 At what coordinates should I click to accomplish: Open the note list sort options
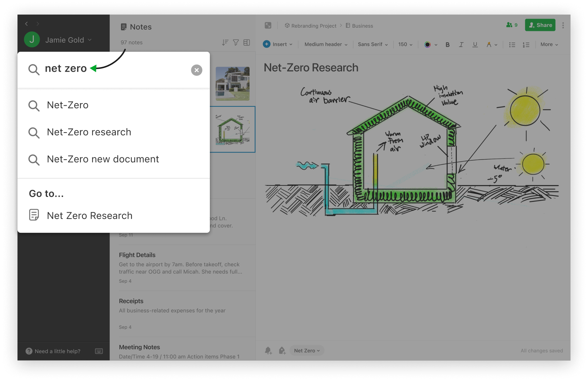(225, 43)
